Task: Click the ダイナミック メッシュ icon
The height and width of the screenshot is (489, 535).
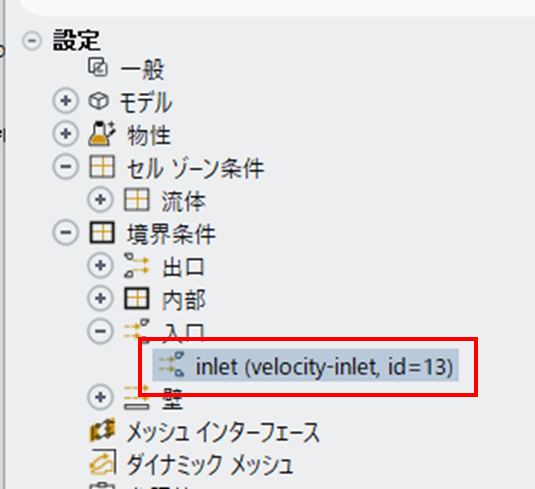Action: tap(103, 462)
